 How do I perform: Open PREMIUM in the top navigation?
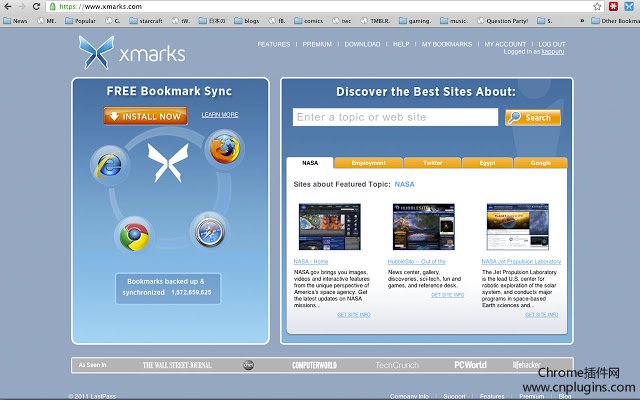[317, 44]
